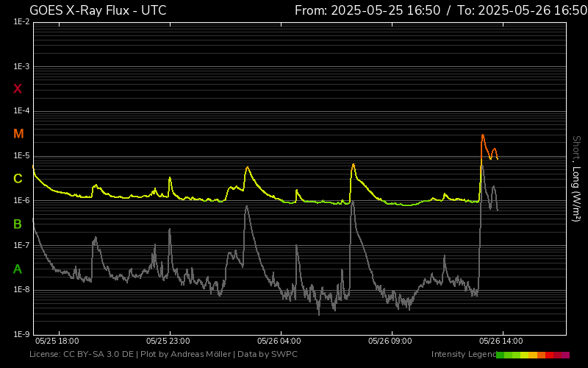This screenshot has width=588, height=368.
Task: Click the To: 2025-05-26 end date
Action: coord(522,10)
